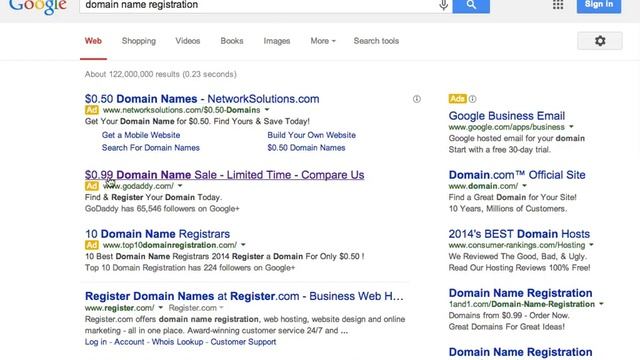
Task: Switch to the Books tab
Action: click(x=232, y=41)
